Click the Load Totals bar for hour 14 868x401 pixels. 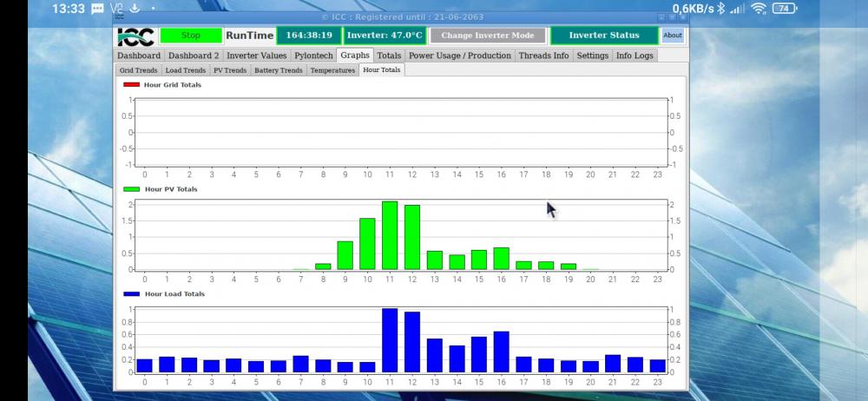click(457, 359)
